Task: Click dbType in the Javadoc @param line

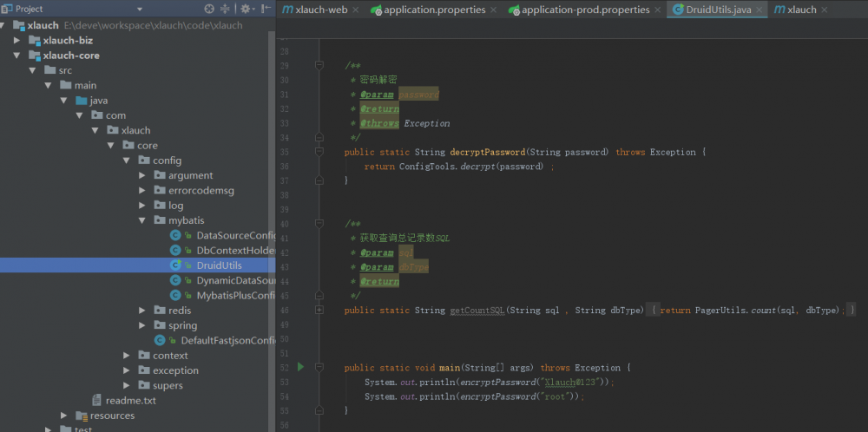Action: [x=413, y=267]
